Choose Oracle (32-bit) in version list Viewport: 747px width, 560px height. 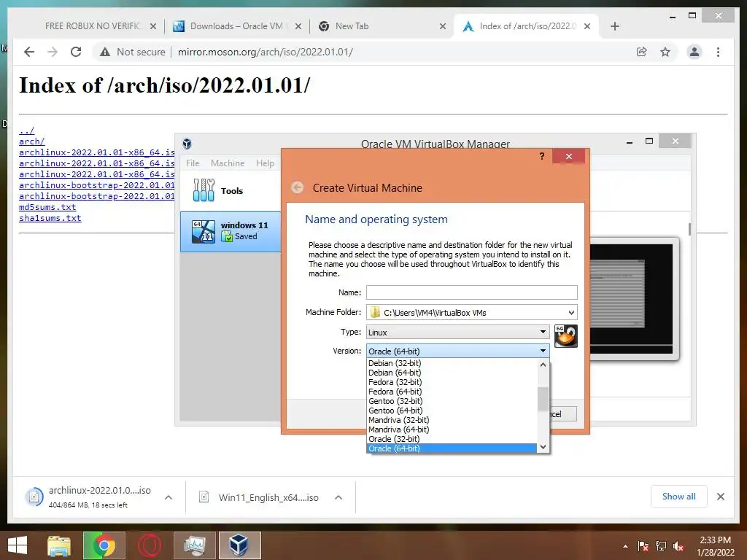(x=452, y=439)
